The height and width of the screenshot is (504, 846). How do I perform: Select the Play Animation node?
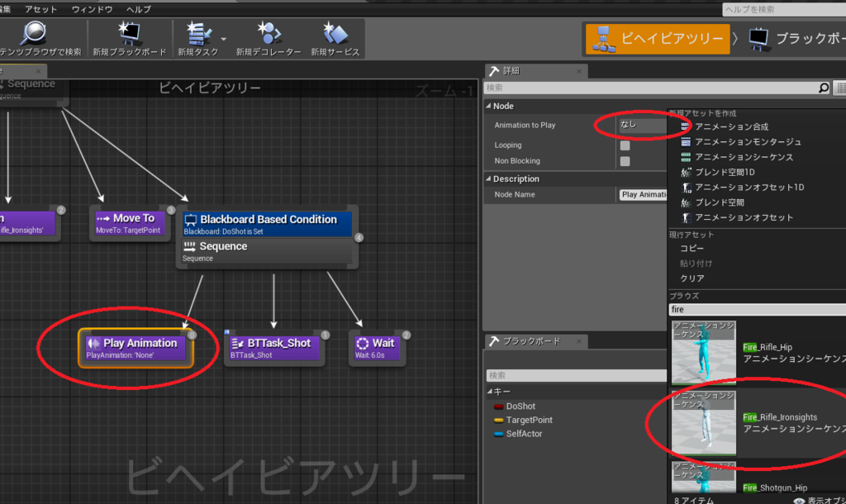coord(136,348)
